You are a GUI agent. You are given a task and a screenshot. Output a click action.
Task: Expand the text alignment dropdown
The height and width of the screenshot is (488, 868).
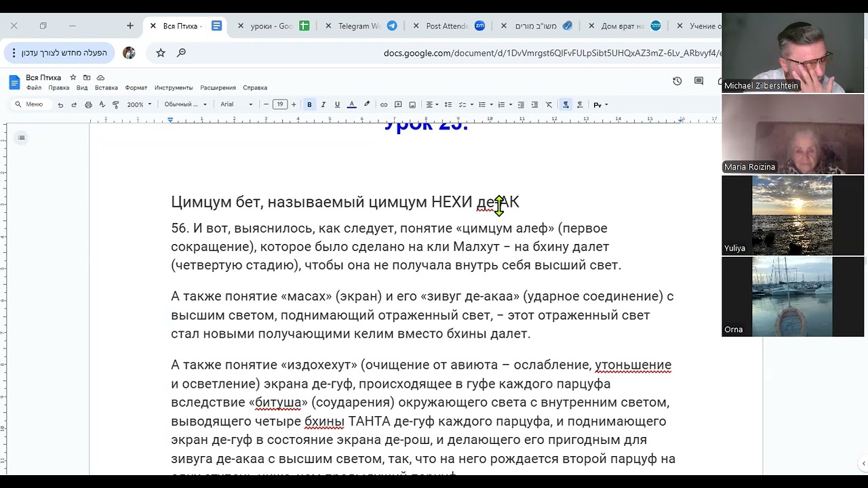pyautogui.click(x=432, y=104)
